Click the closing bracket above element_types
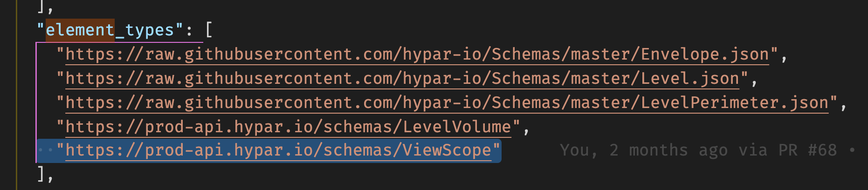The height and width of the screenshot is (190, 868). pos(41,6)
